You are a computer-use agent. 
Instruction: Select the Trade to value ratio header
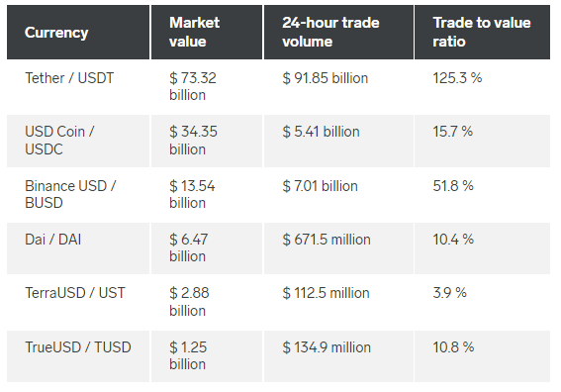point(482,33)
